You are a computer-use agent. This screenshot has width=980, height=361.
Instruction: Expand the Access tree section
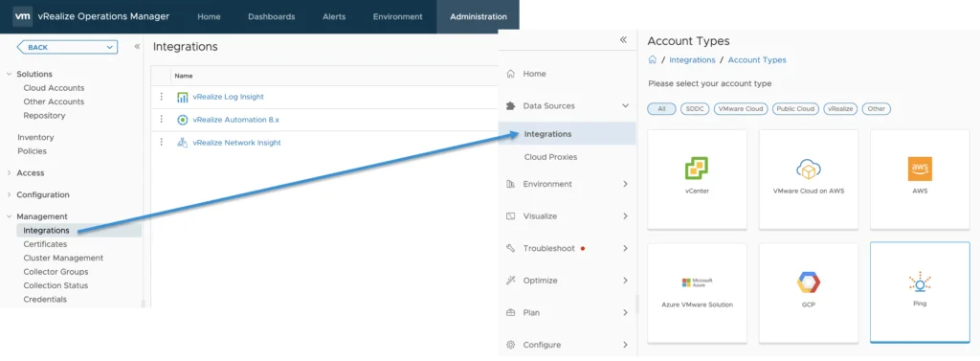(9, 172)
